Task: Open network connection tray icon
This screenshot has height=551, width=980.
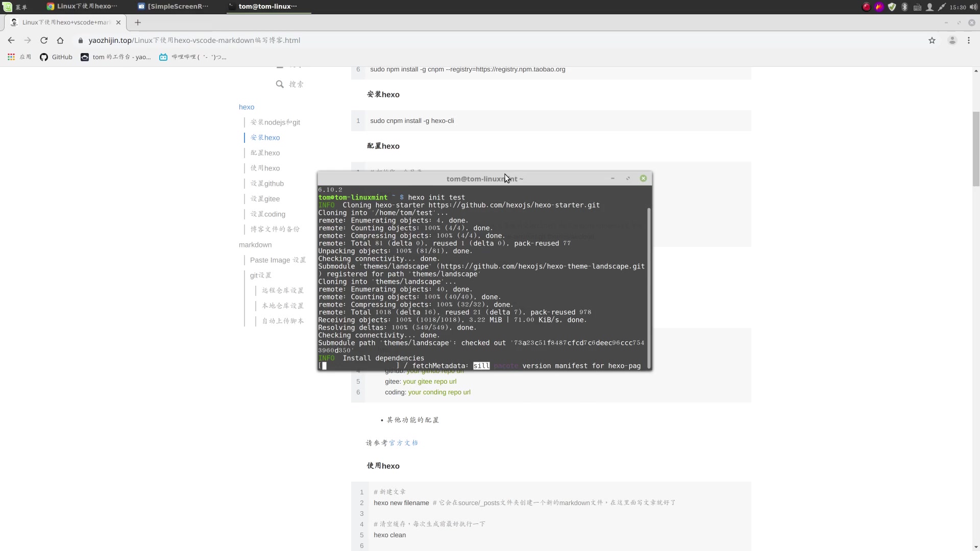Action: 942,7
